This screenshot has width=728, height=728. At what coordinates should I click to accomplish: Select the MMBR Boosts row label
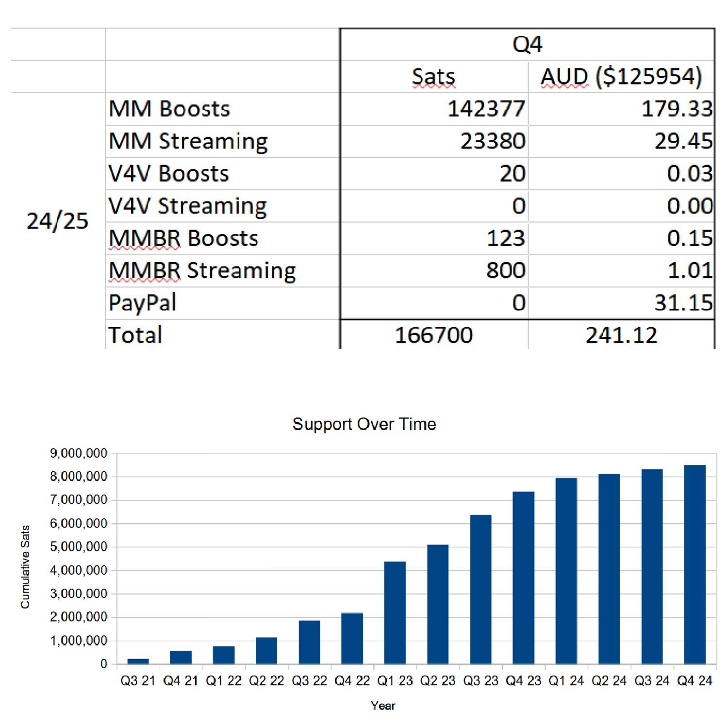point(222,238)
